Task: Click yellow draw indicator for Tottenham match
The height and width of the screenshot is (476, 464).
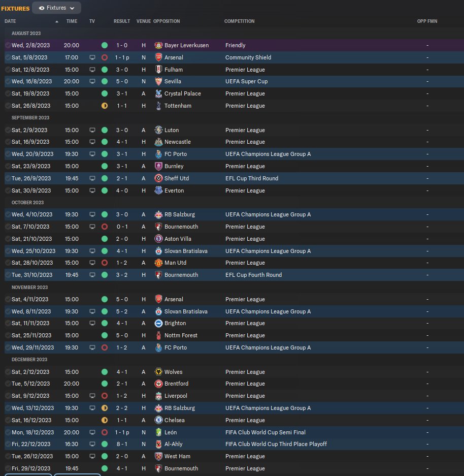Action: coord(105,106)
